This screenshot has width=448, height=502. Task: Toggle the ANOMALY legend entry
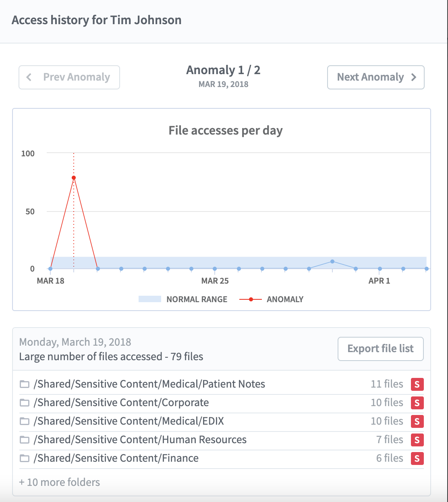272,299
